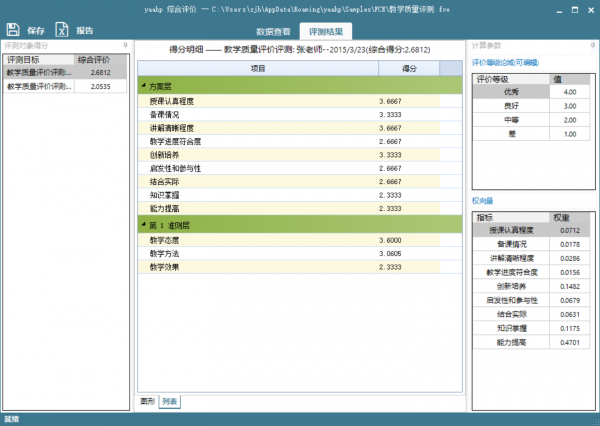Switch to the 列表 bottom tab
The image size is (600, 426).
tap(170, 401)
